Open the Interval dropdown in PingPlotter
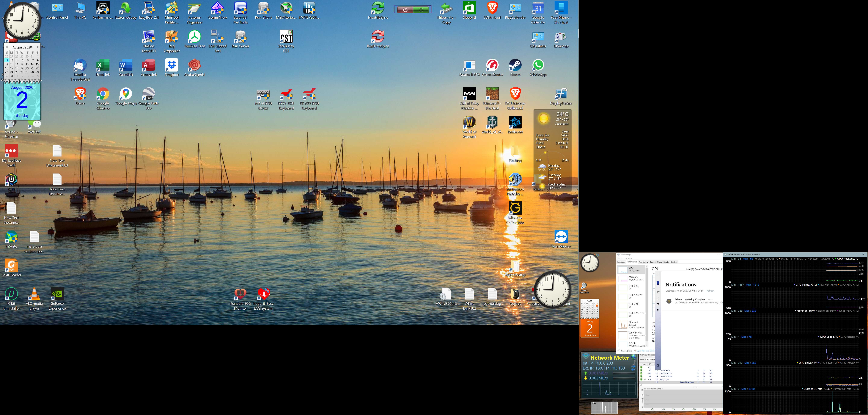The height and width of the screenshot is (415, 868). [x=650, y=360]
